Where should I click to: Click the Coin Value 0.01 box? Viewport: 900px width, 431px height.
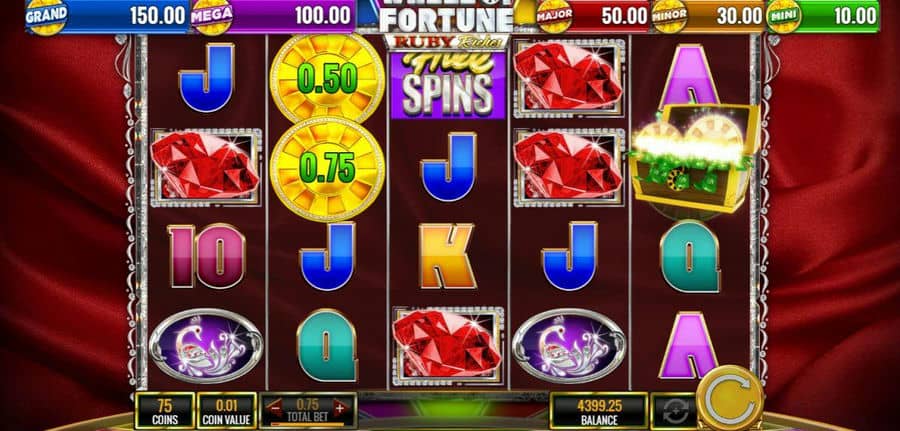click(227, 411)
